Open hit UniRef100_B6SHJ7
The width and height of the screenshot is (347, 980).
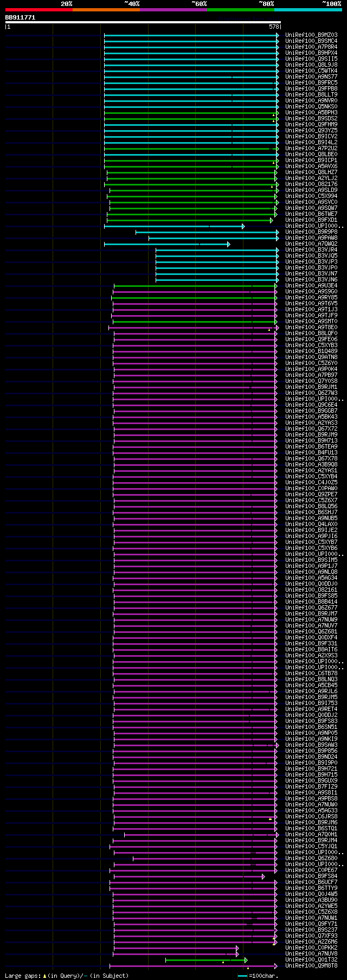coord(311,513)
